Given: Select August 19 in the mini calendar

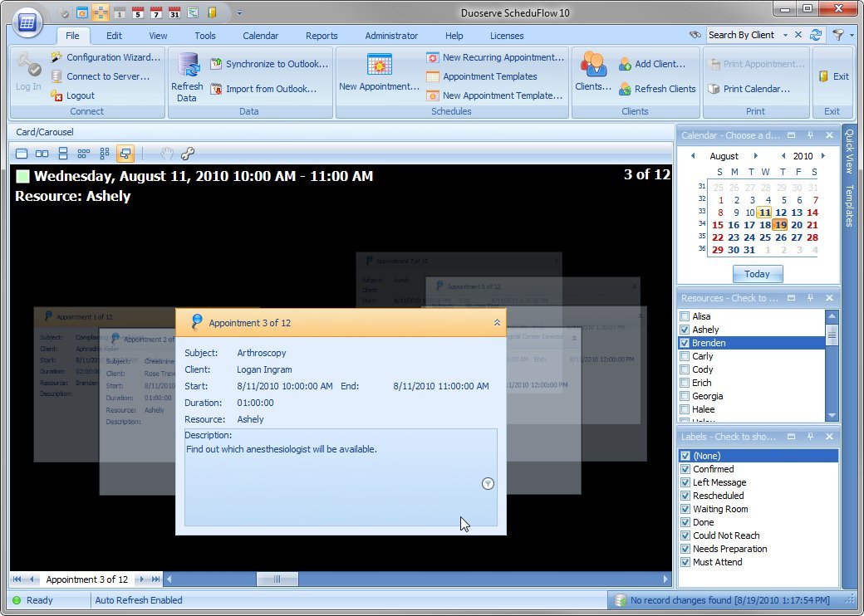Looking at the screenshot, I should tap(780, 224).
